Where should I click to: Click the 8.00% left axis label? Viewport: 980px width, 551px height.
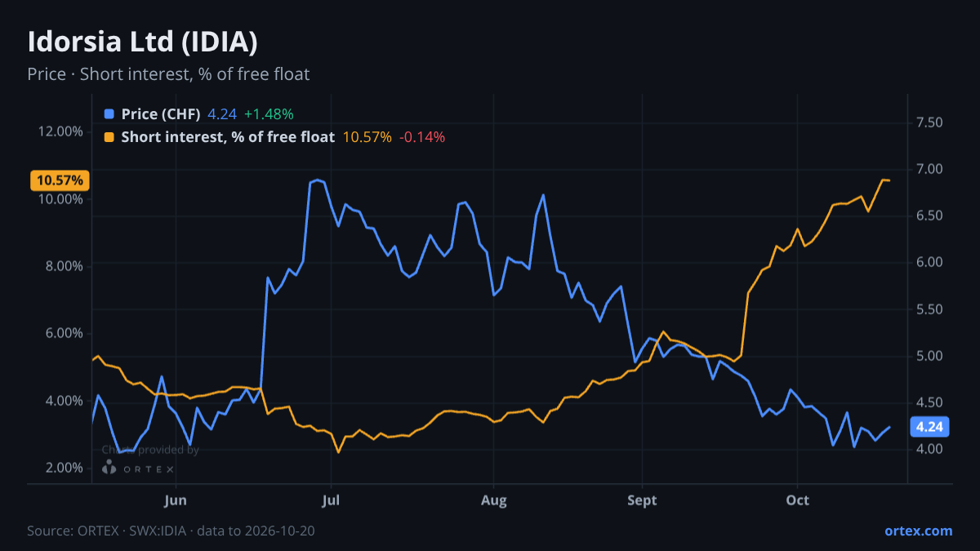[64, 266]
